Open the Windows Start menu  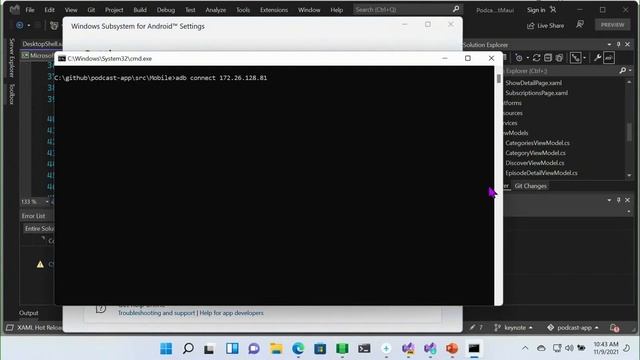(x=166, y=349)
